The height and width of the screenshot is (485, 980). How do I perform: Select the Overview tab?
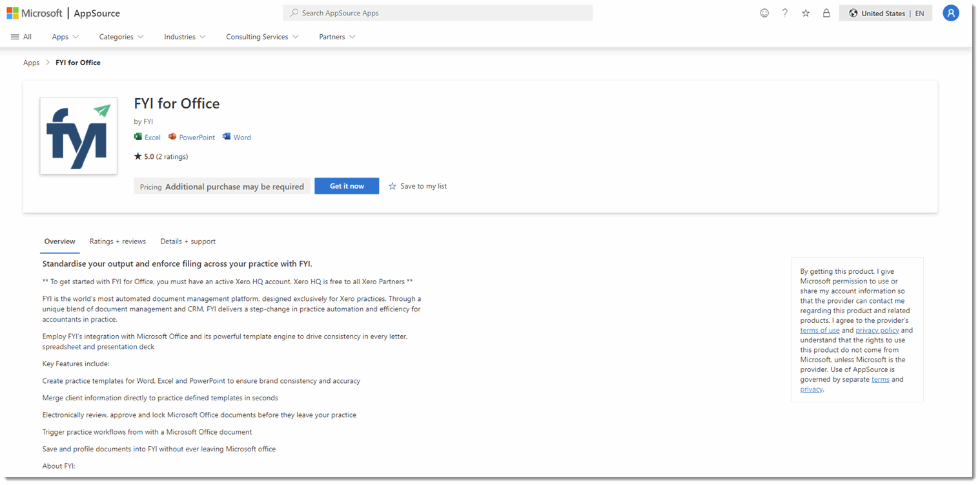point(59,242)
